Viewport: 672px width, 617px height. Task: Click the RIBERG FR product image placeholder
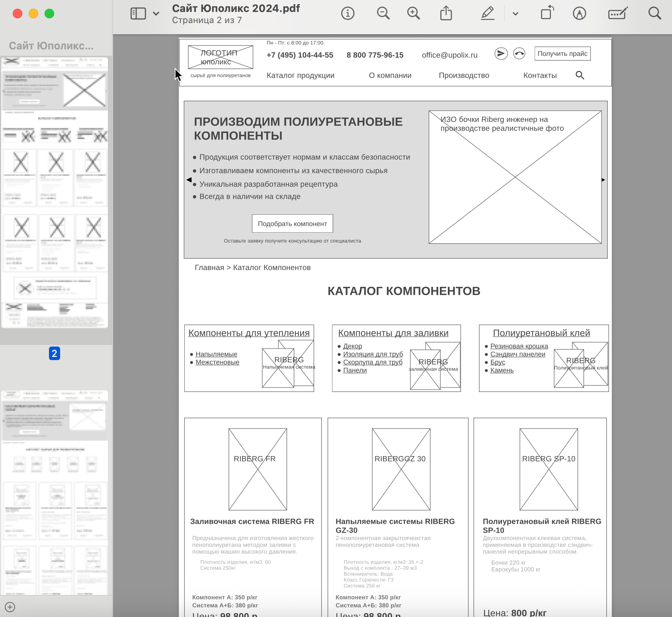(x=258, y=469)
